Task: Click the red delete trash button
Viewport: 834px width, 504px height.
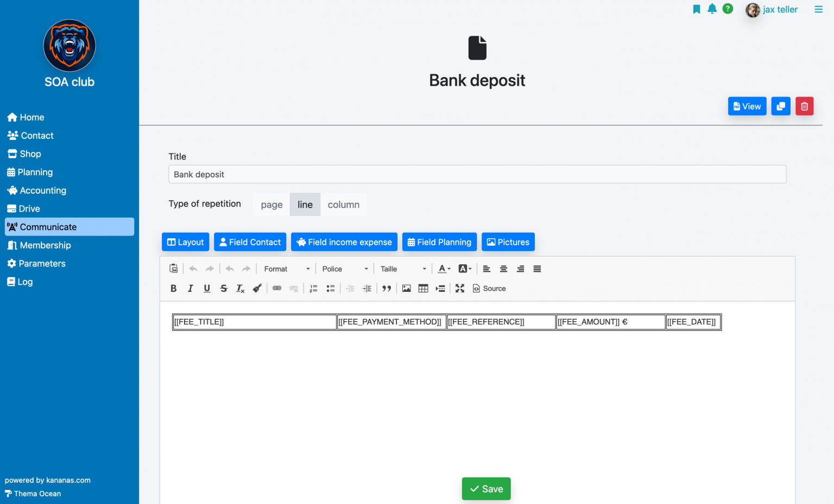Action: click(x=805, y=106)
